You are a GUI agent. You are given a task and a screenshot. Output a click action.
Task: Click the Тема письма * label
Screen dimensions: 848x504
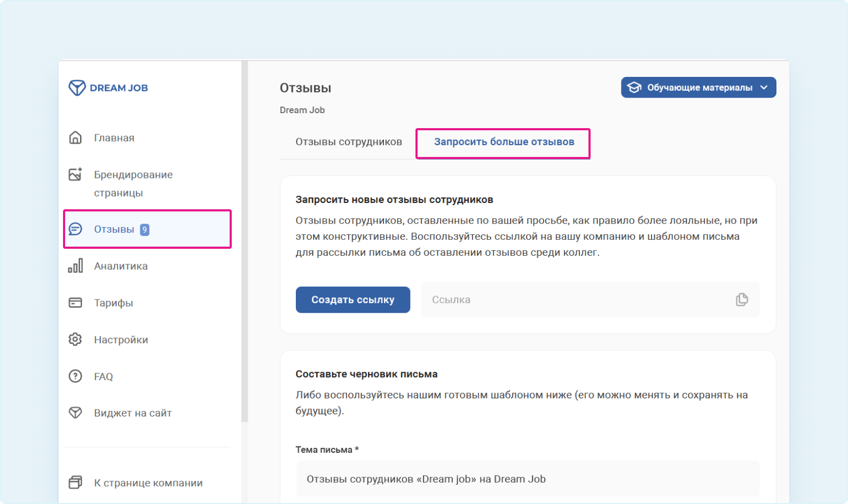tap(327, 450)
